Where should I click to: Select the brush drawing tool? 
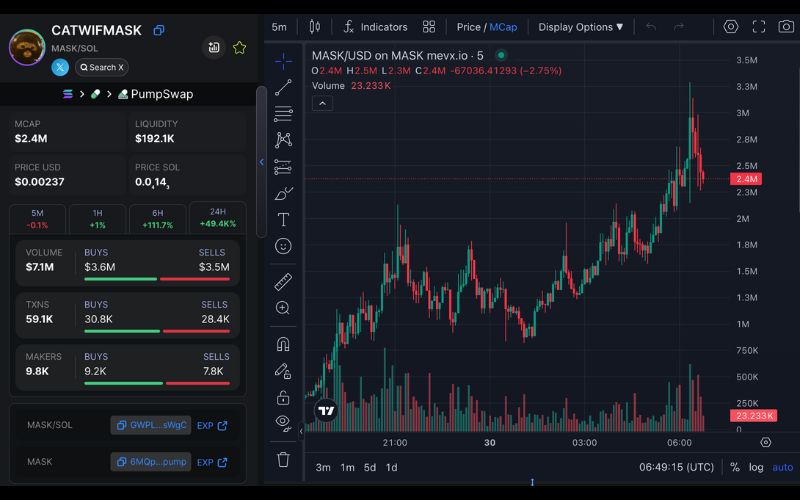(283, 193)
